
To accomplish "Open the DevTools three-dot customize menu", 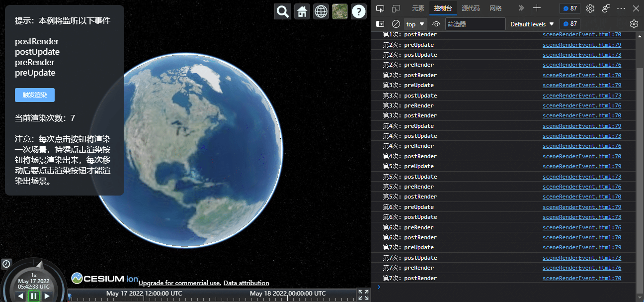I will (x=621, y=8).
